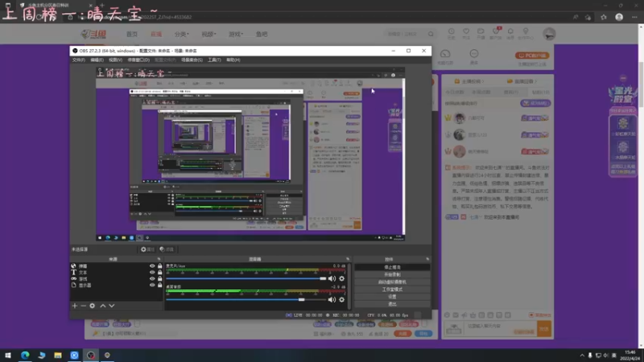This screenshot has height=362, width=644.
Task: Select the 文本 text source T icon
Action: 73,272
